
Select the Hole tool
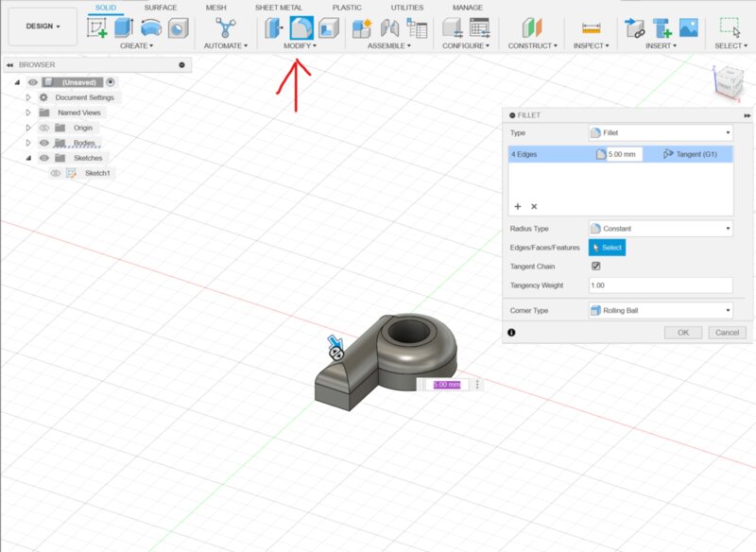(178, 28)
